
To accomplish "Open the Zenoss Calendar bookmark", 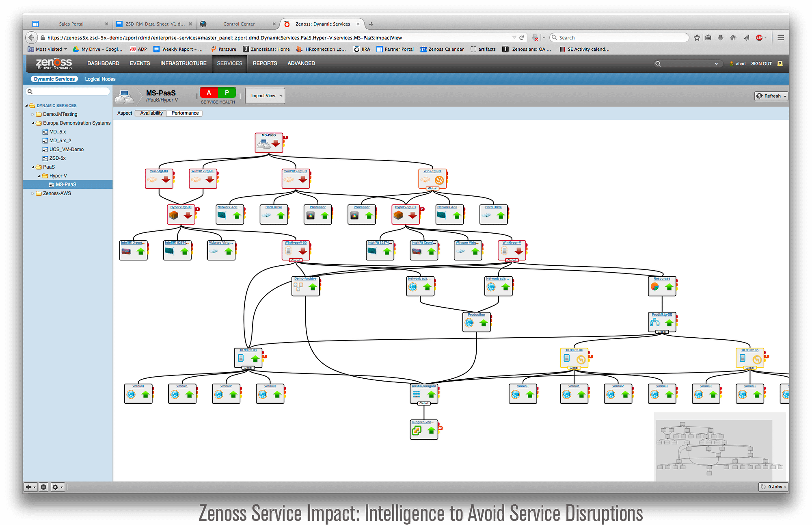I will (x=442, y=49).
